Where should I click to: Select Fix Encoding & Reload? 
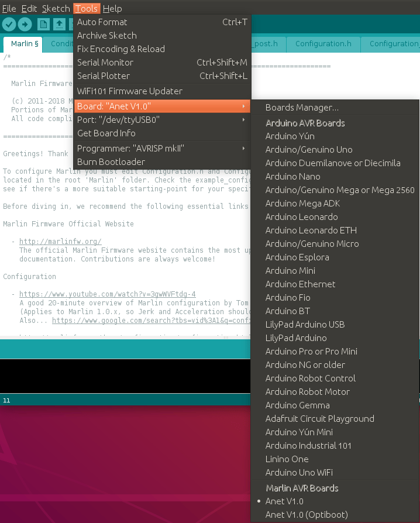point(162,49)
